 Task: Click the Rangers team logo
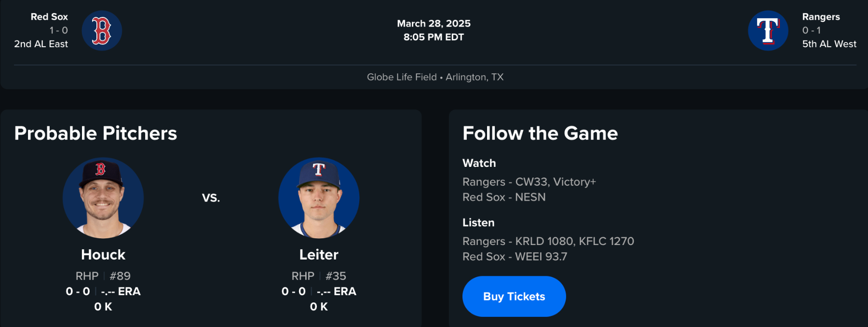coord(768,31)
